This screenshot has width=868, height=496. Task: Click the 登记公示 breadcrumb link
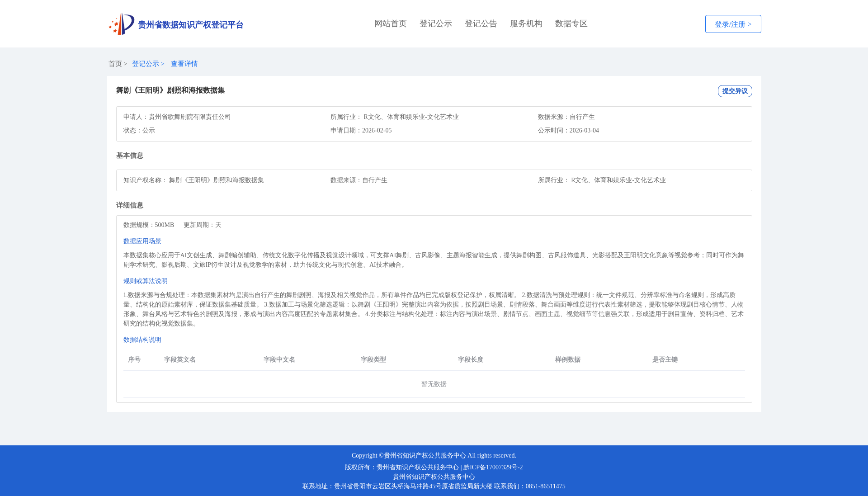pos(146,64)
